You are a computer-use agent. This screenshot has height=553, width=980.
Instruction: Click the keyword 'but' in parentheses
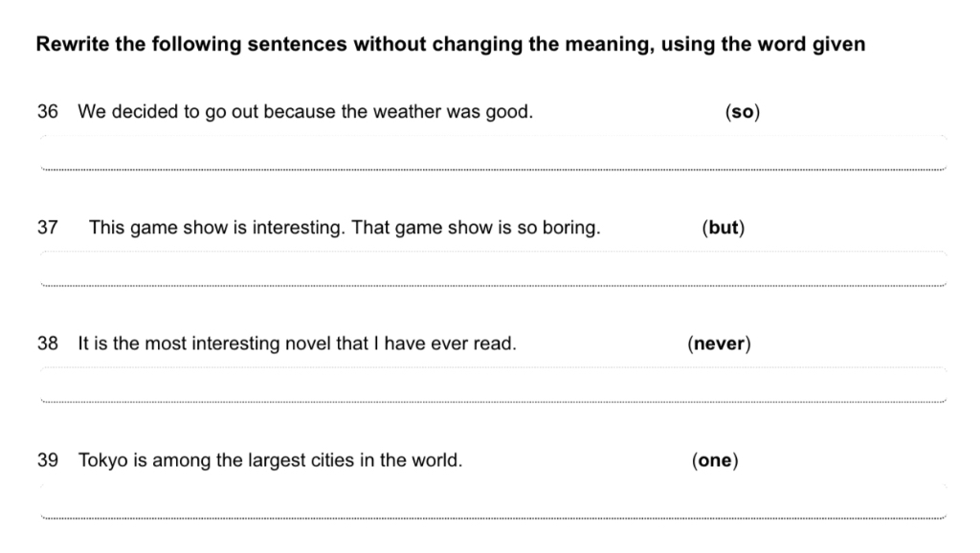(724, 228)
